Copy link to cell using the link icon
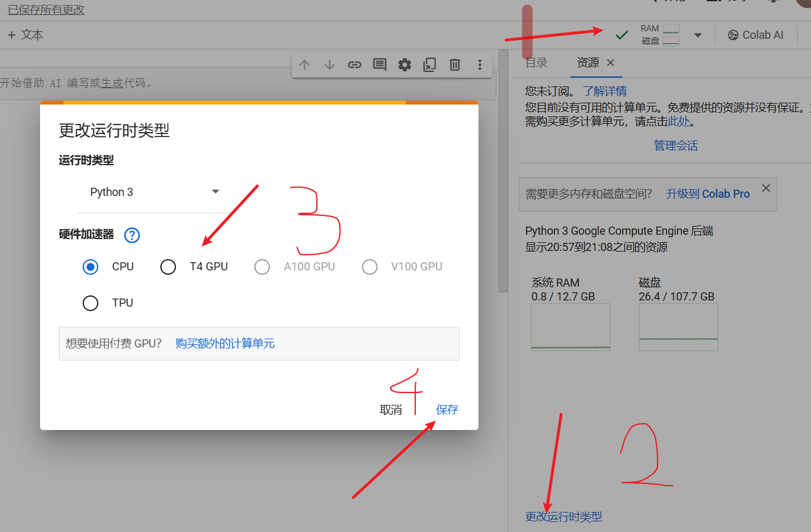Image resolution: width=811 pixels, height=532 pixels. 354,64
